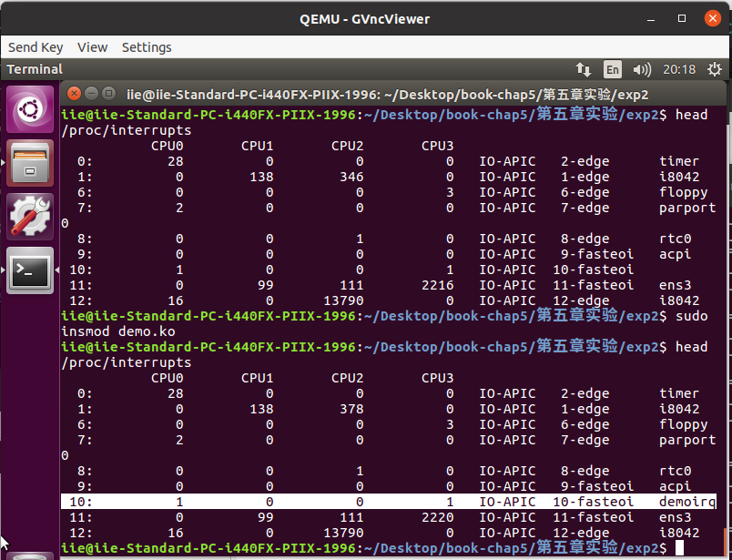Close the inner Terminal window
Image resolution: width=732 pixels, height=560 pixels.
pyautogui.click(x=74, y=94)
